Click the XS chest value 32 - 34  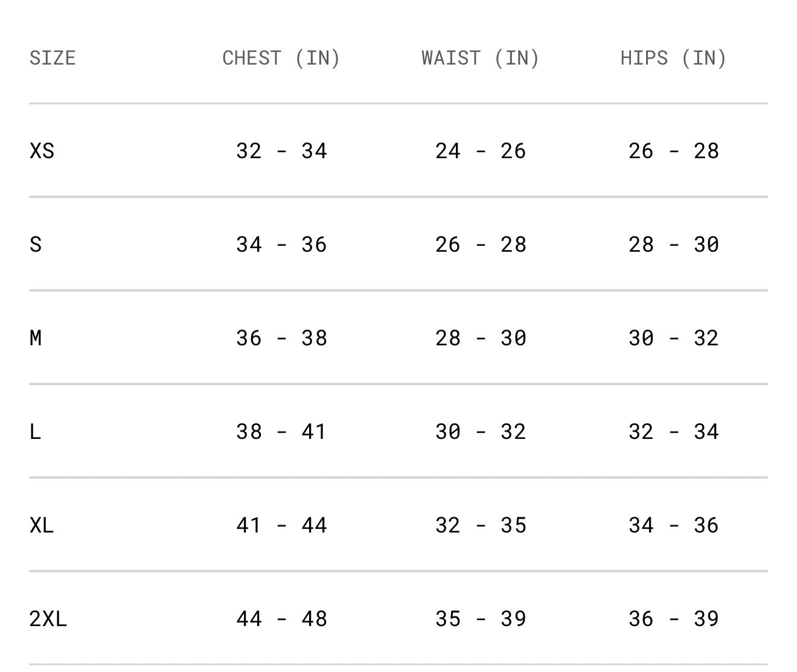coord(281,151)
